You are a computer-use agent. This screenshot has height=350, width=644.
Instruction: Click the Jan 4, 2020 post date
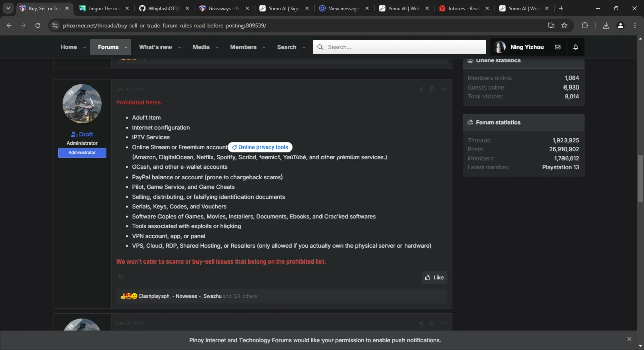pyautogui.click(x=130, y=90)
